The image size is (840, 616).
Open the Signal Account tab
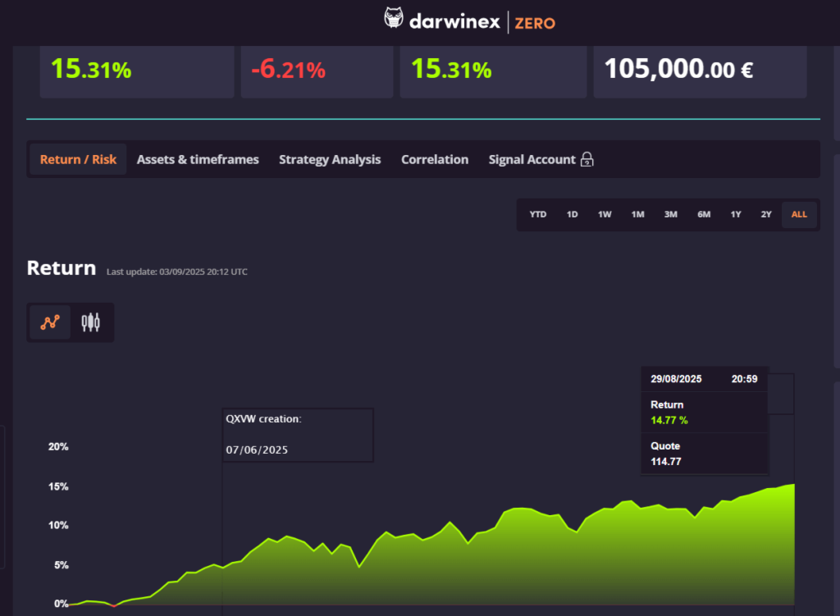[x=541, y=159]
